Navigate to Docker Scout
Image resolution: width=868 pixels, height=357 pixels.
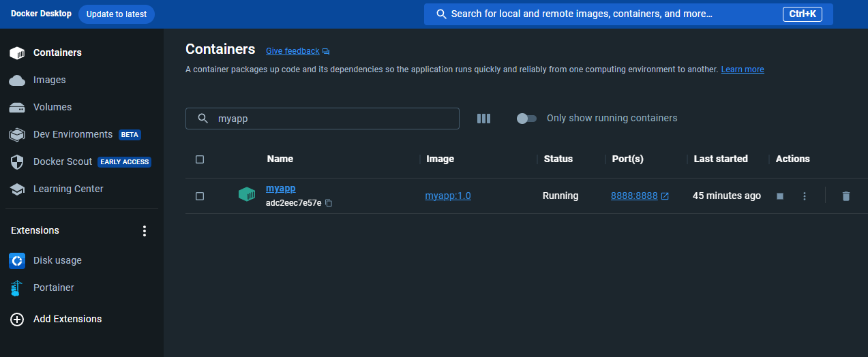pyautogui.click(x=62, y=161)
